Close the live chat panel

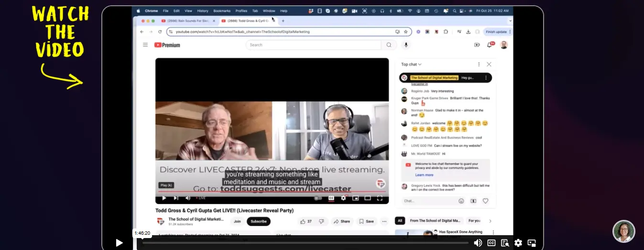point(489,64)
